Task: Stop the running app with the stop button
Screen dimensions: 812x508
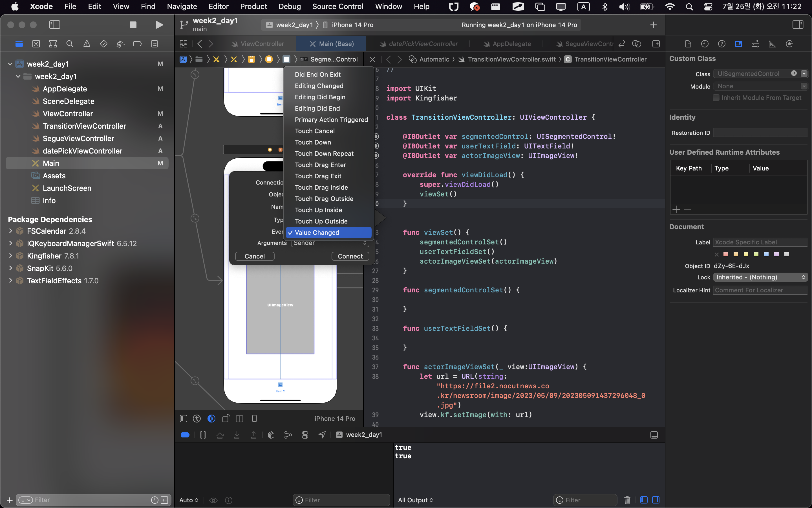Action: (133, 25)
